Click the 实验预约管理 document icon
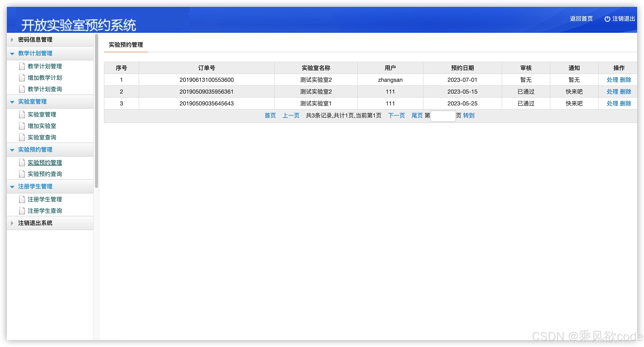 22,163
